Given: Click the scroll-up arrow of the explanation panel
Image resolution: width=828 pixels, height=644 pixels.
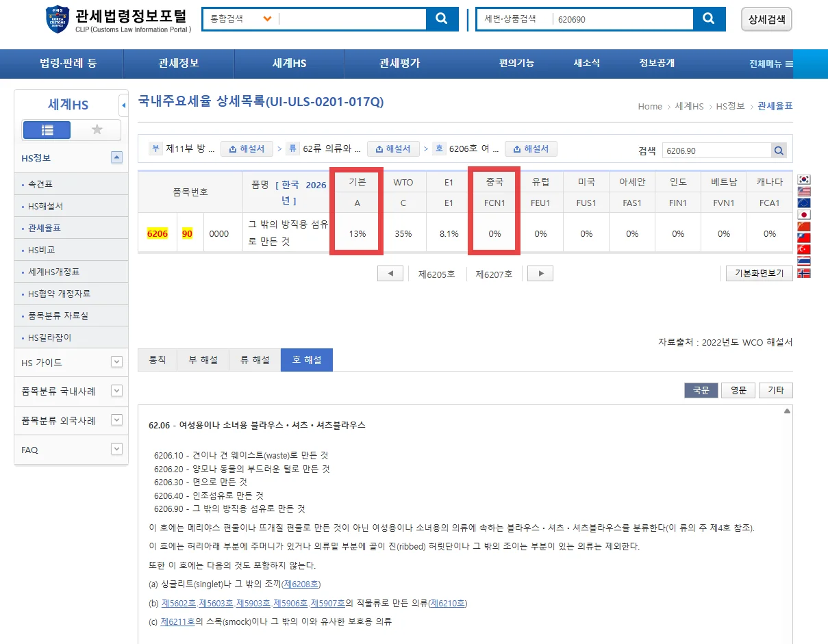Looking at the screenshot, I should (787, 411).
